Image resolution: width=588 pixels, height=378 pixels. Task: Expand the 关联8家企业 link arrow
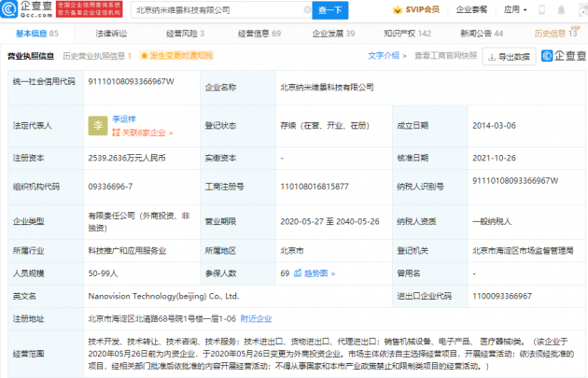tap(170, 133)
